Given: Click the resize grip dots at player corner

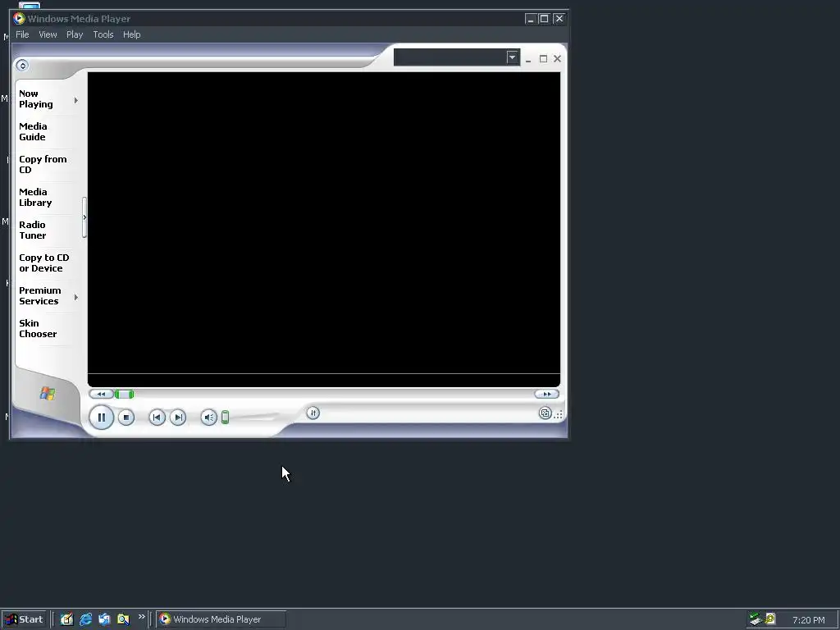Looking at the screenshot, I should tap(558, 414).
